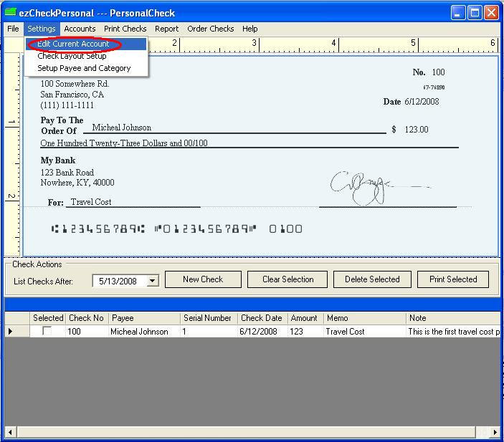Open the Order Checks menu
Viewport: 504px width, 442px height.
(x=211, y=29)
